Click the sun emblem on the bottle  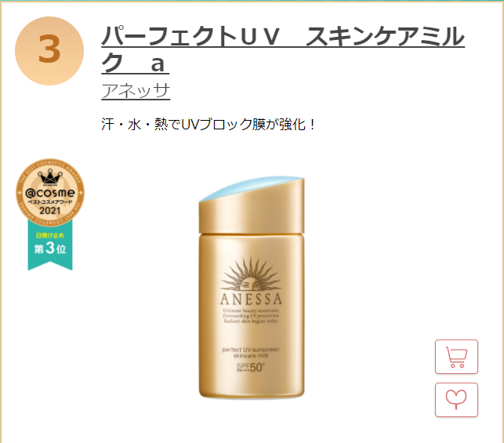(251, 275)
